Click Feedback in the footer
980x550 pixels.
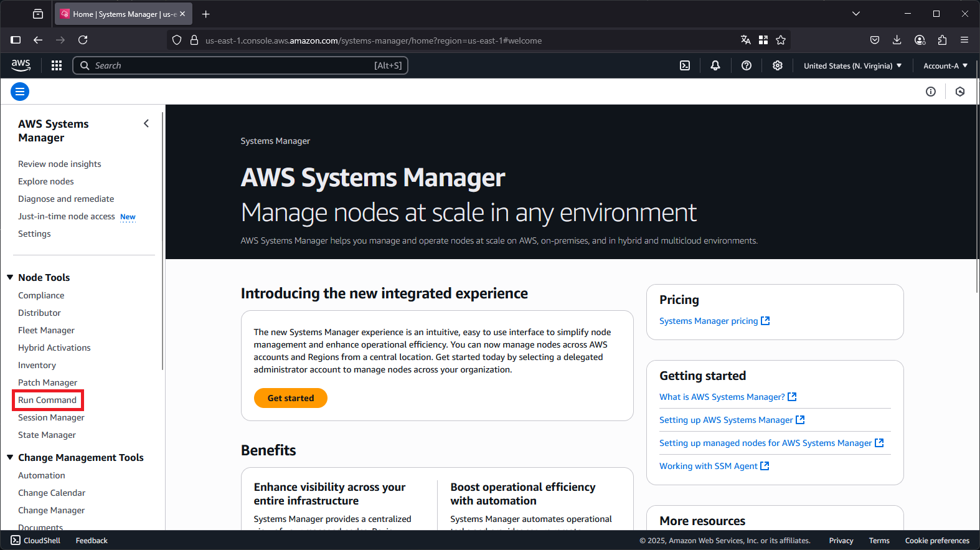tap(92, 541)
